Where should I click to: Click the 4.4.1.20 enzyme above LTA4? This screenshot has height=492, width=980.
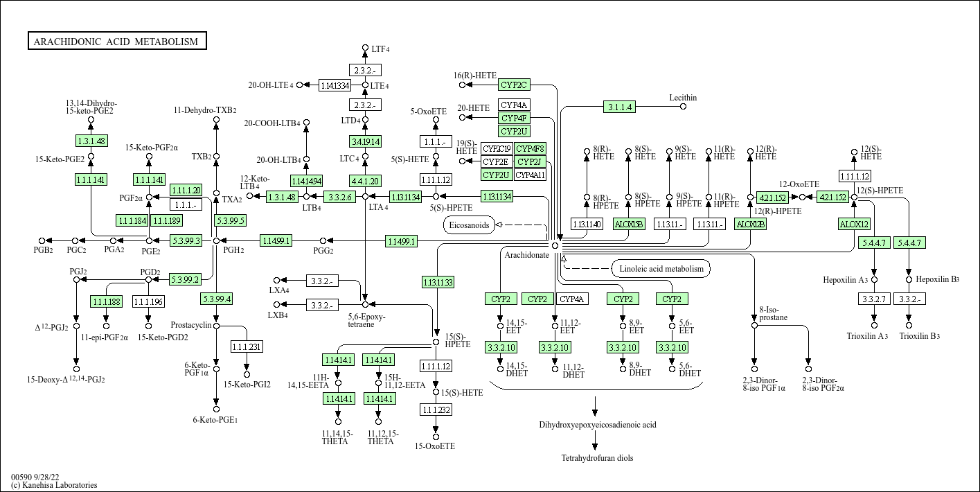click(365, 181)
